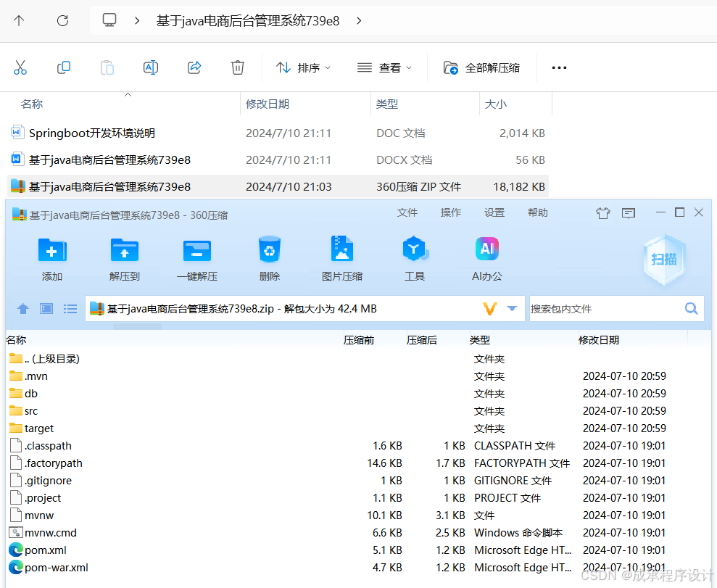717x588 pixels.
Task: Click 图片压缩 image compress icon
Action: pyautogui.click(x=342, y=259)
